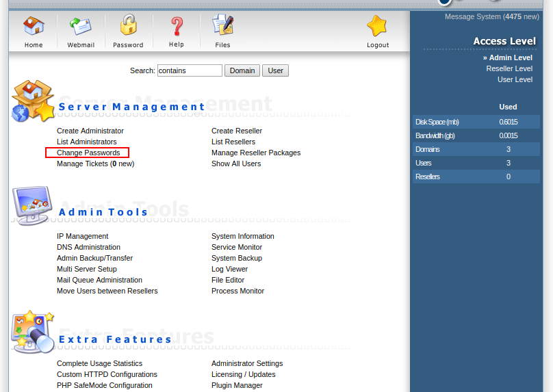Open Service Monitor link
Screen dimensions: 553x392
tap(237, 247)
